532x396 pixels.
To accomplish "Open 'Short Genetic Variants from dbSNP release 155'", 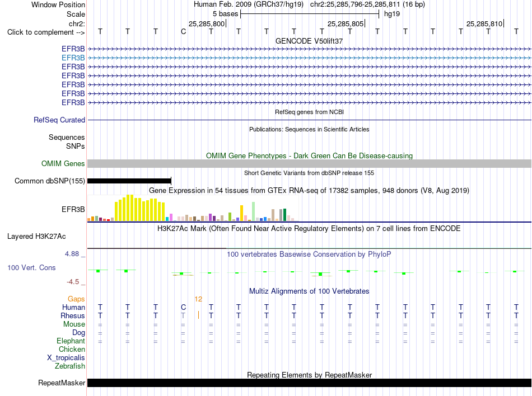I will pyautogui.click(x=309, y=173).
